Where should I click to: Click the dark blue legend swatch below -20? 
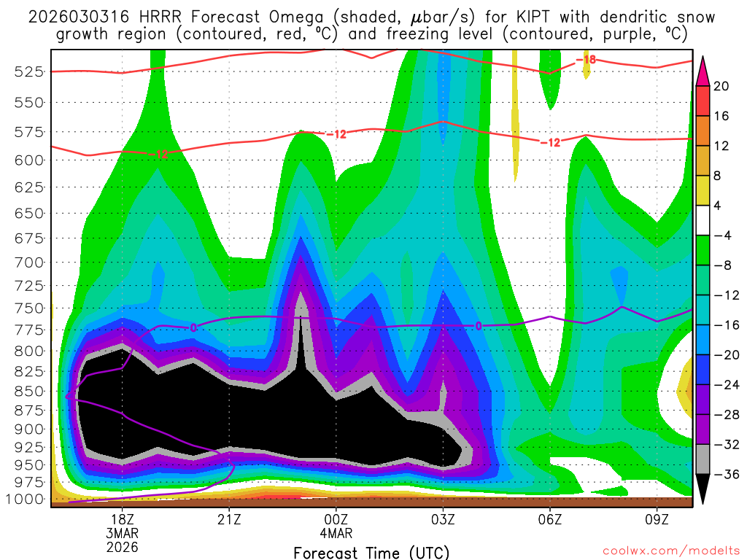703,370
